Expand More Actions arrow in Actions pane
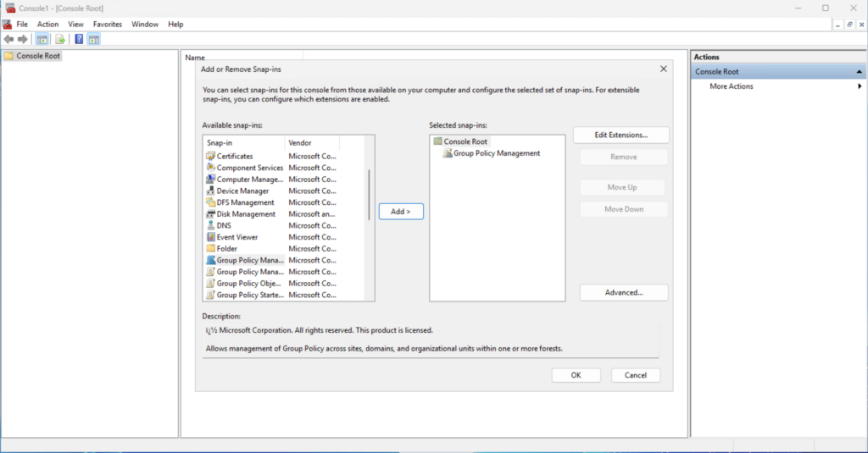The height and width of the screenshot is (453, 868). (860, 86)
